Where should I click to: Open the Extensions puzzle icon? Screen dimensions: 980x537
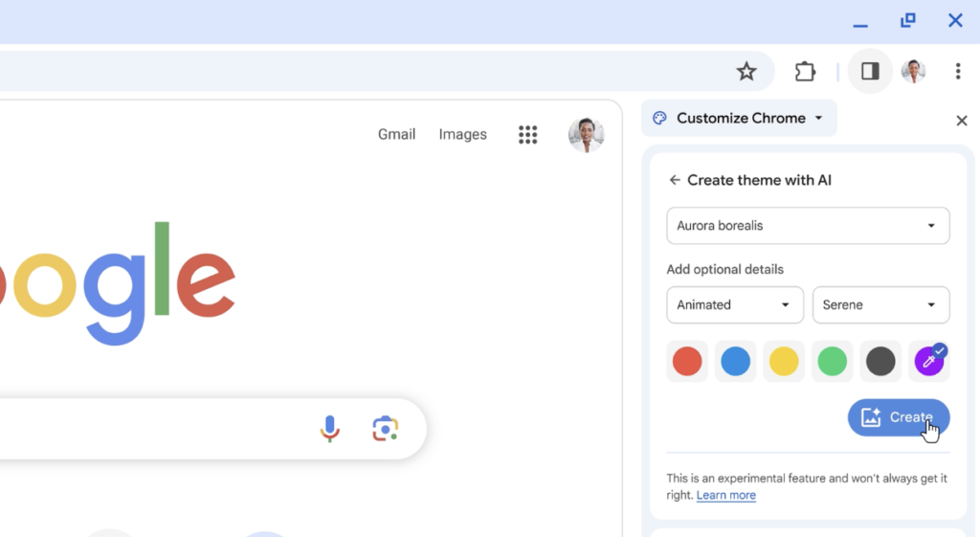[x=805, y=72]
